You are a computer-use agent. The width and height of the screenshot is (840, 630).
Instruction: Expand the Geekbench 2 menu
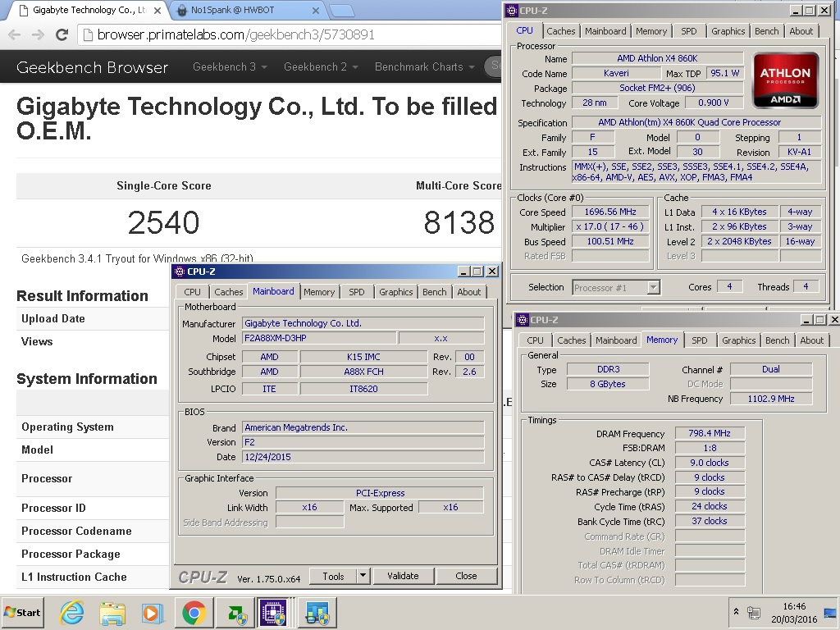321,67
